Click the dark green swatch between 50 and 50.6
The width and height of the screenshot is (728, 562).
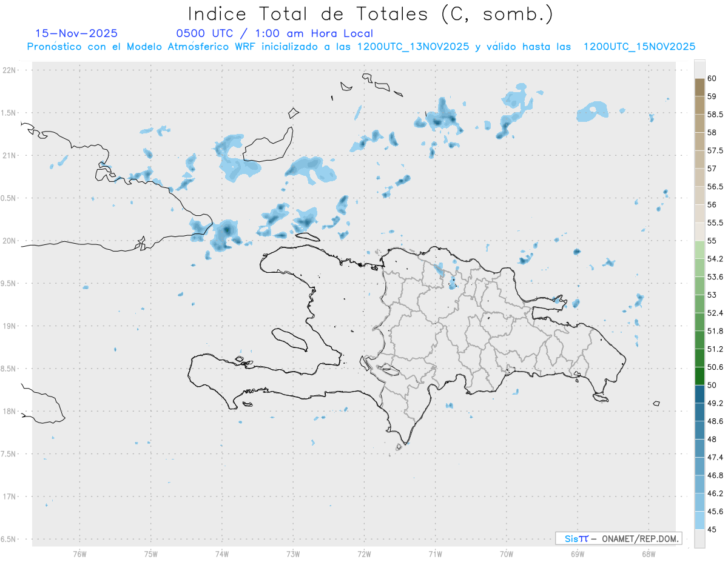pos(699,376)
